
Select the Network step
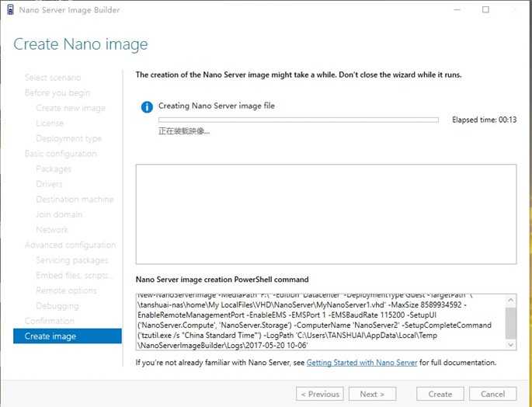click(x=52, y=230)
